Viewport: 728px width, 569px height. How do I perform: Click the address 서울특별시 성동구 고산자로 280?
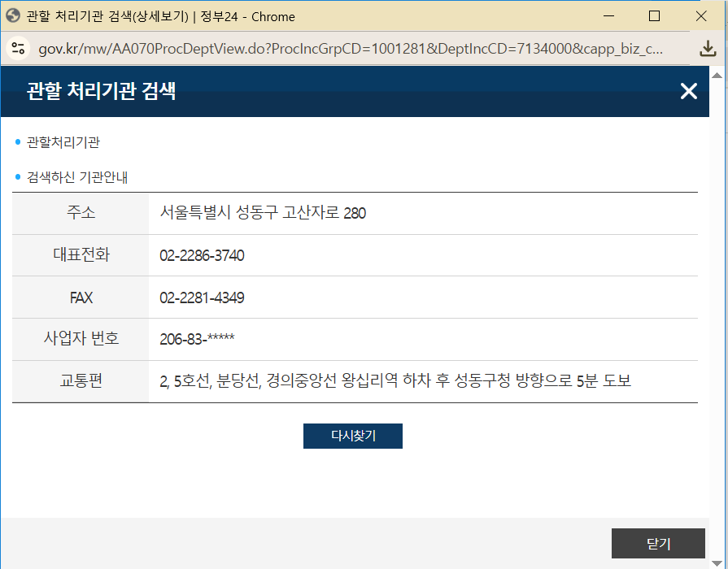(262, 213)
